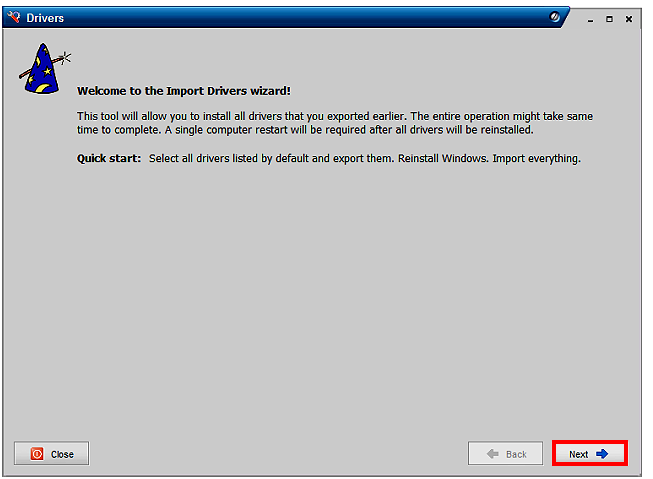Click the round screw icon in title bar

(554, 17)
